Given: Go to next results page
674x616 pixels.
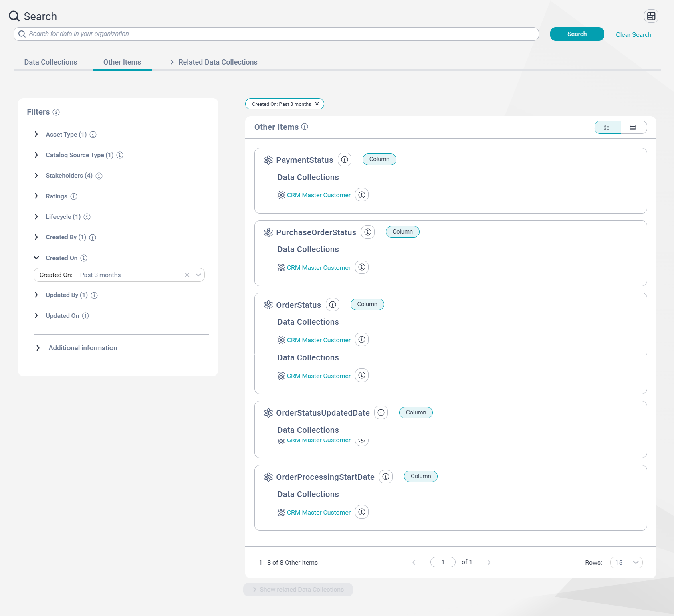Looking at the screenshot, I should click(x=489, y=563).
